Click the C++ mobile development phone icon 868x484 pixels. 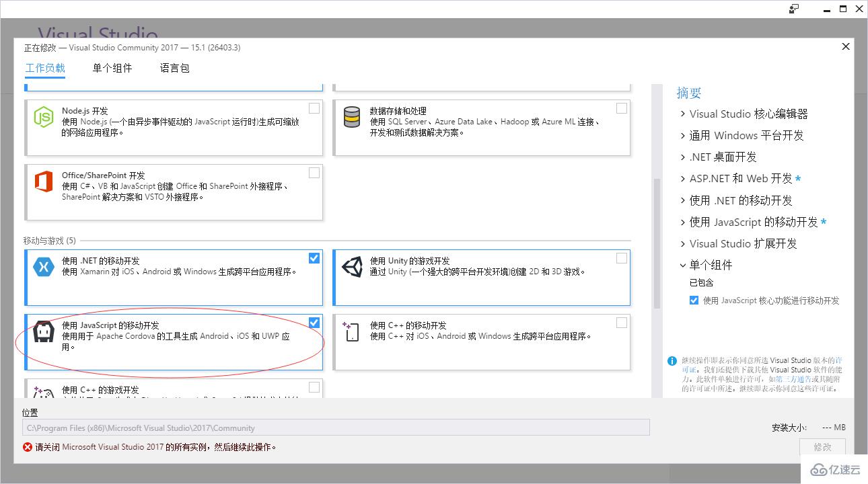[351, 331]
